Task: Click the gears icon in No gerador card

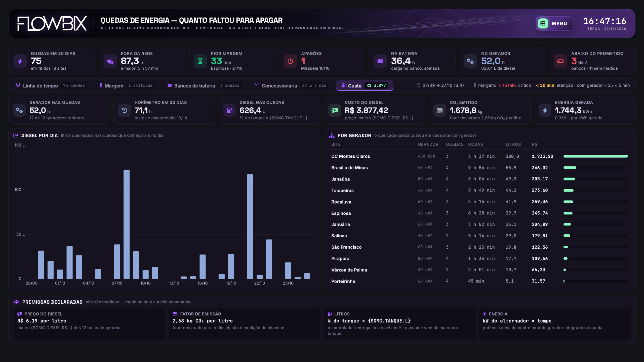Action: point(470,61)
